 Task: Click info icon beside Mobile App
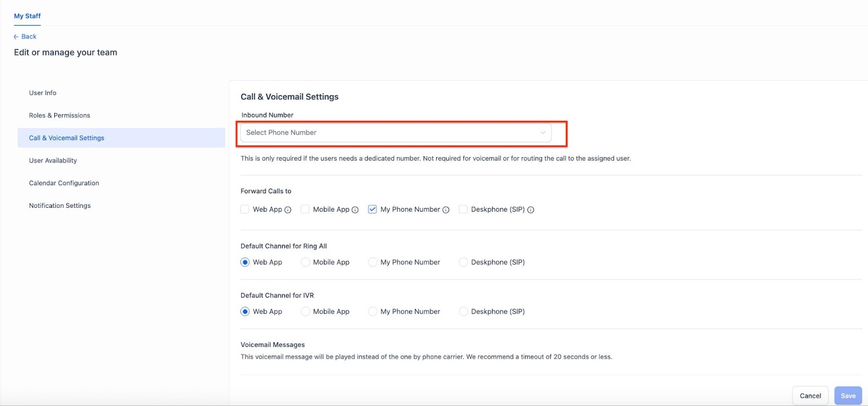tap(355, 210)
